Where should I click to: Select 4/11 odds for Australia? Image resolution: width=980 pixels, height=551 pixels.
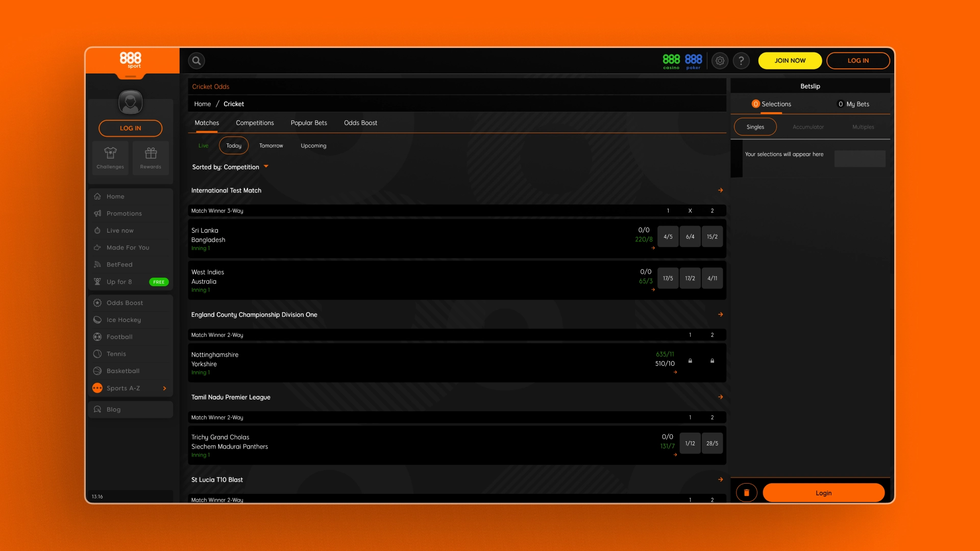(712, 279)
